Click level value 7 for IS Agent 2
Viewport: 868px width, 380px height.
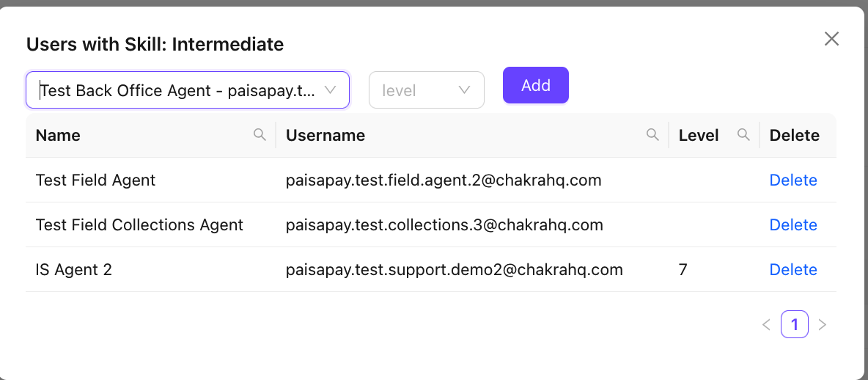pyautogui.click(x=683, y=270)
